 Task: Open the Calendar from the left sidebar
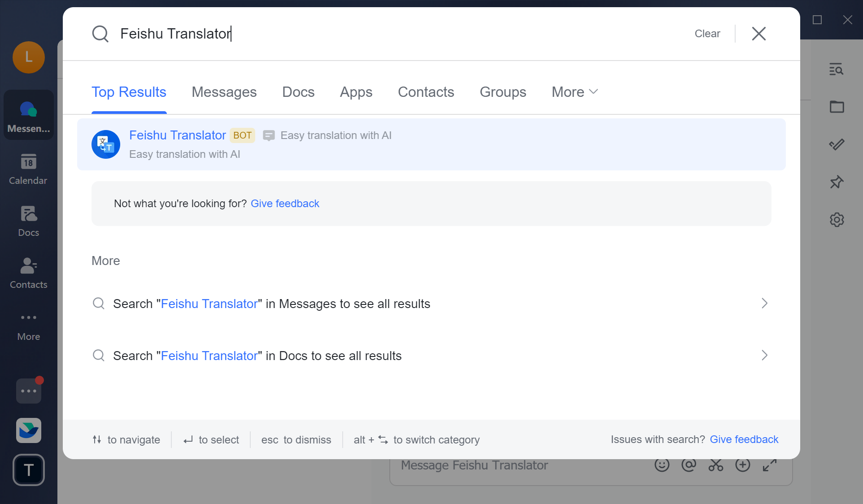point(28,169)
